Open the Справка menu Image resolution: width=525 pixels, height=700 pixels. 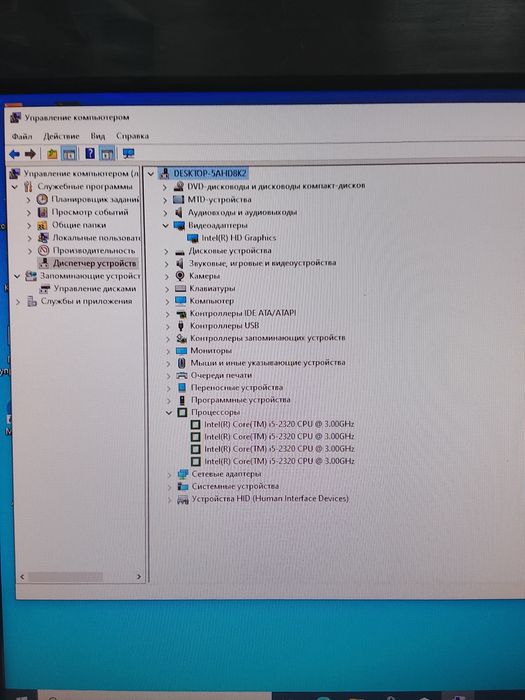coord(133,136)
